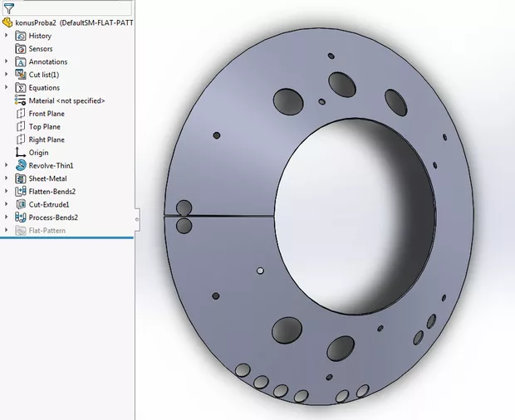Select the Front Plane icon

point(22,114)
